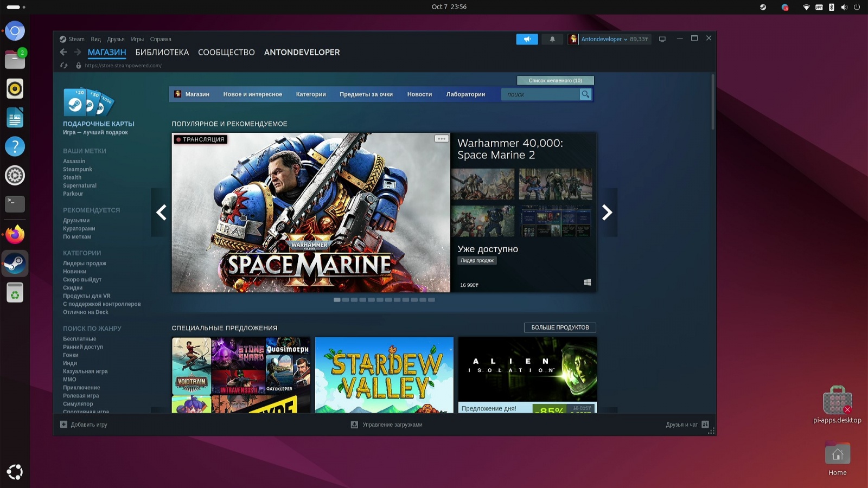Screen dimensions: 868x488
Task: Click the gift cards image
Action: pyautogui.click(x=88, y=102)
